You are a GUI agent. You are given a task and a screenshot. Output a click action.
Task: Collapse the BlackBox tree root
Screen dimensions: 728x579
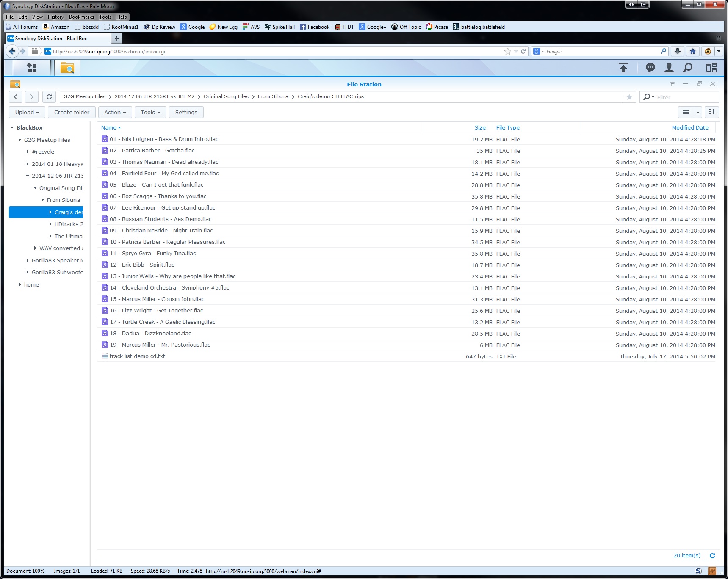click(x=12, y=127)
